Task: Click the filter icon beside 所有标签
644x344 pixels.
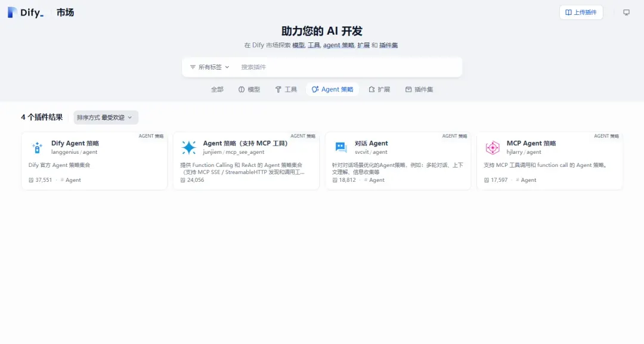Action: click(x=193, y=67)
